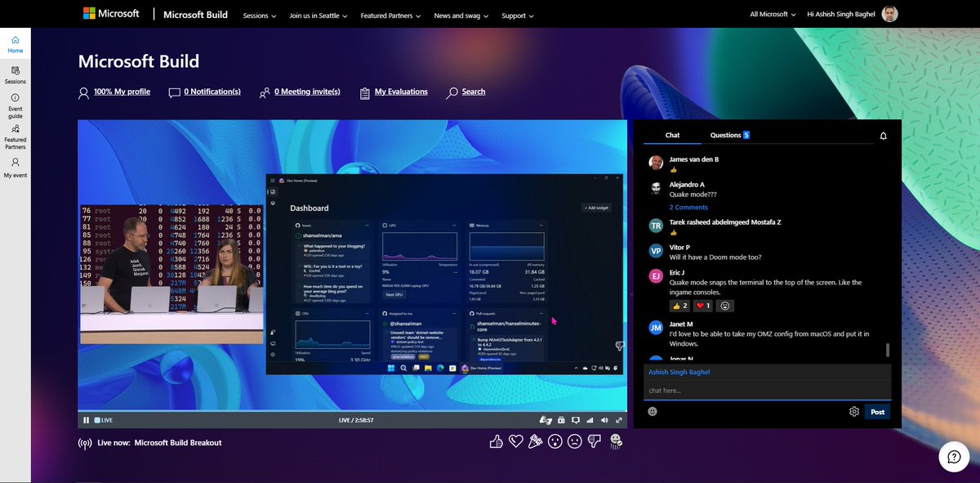Screen dimensions: 980x483
Task: Open the Event guide sidebar item
Action: (15, 106)
